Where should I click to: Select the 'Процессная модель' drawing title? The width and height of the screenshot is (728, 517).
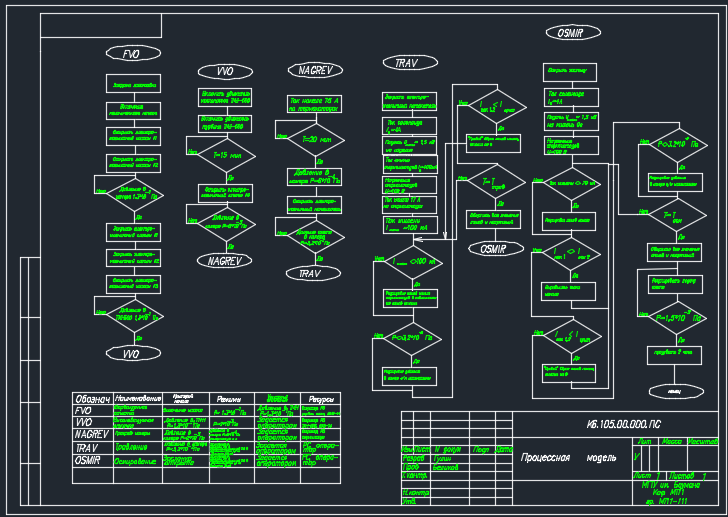coord(568,458)
